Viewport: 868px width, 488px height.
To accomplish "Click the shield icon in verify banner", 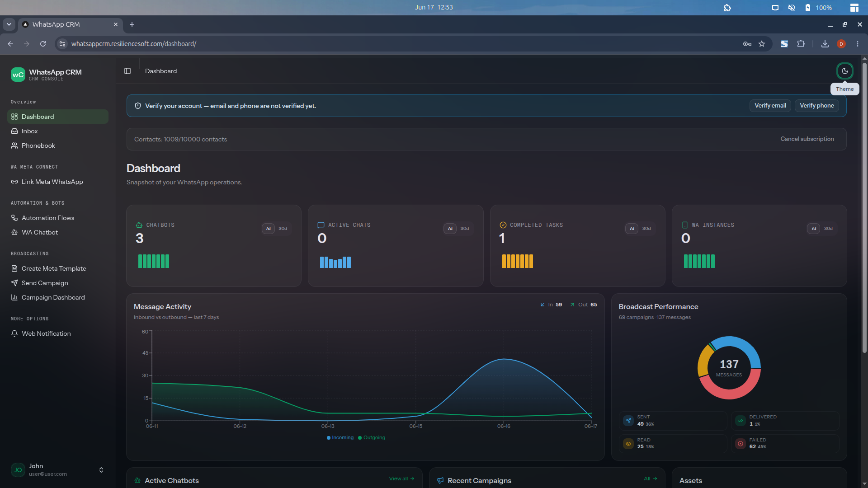I will pyautogui.click(x=138, y=106).
